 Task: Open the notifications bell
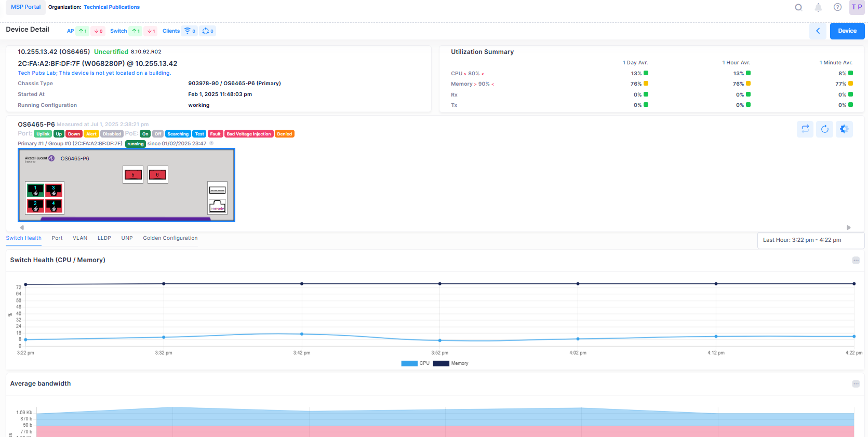pos(818,7)
